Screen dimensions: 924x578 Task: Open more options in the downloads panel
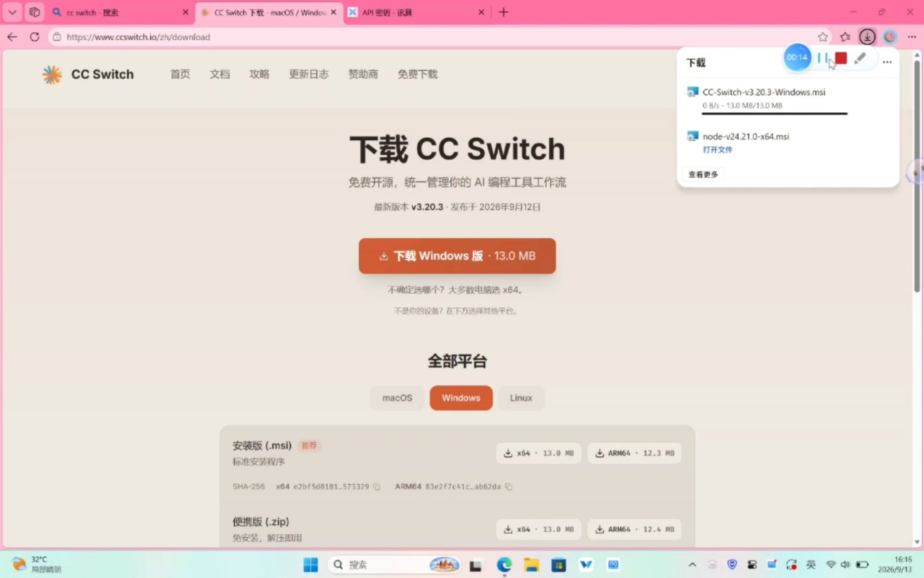887,62
